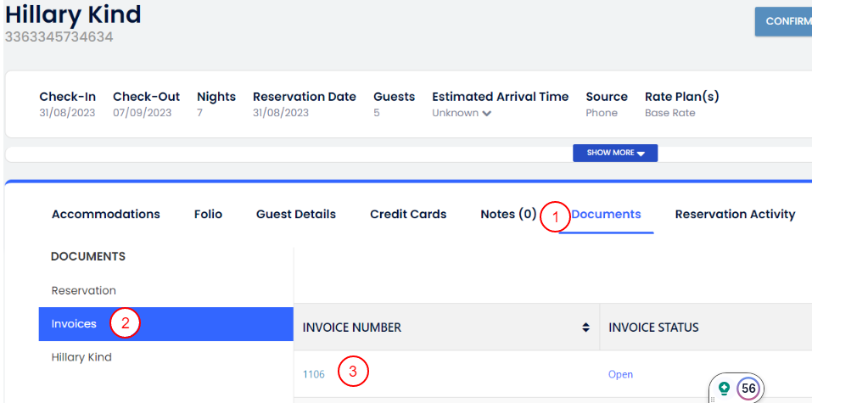Open the Folio tab
868x403 pixels.
(208, 215)
